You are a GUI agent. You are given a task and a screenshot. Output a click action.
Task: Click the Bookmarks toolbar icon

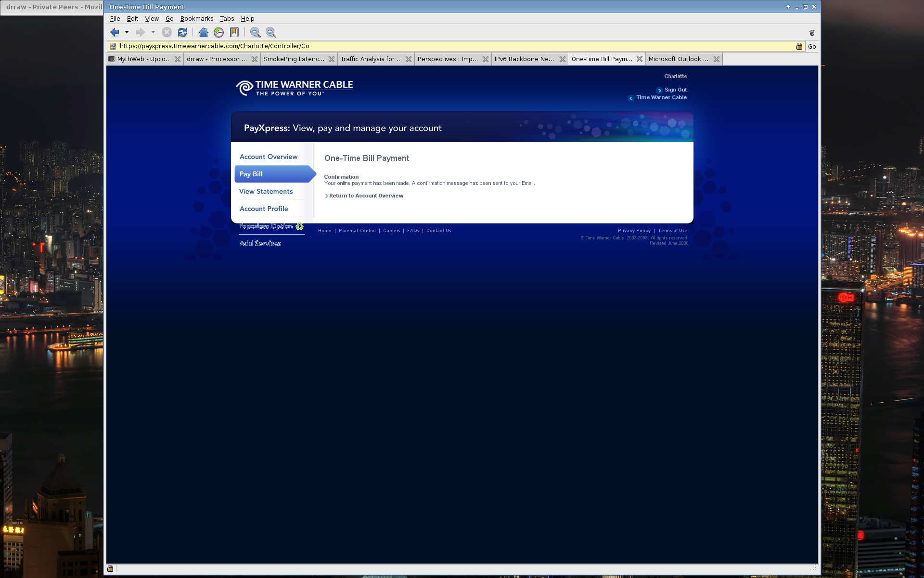pos(234,32)
